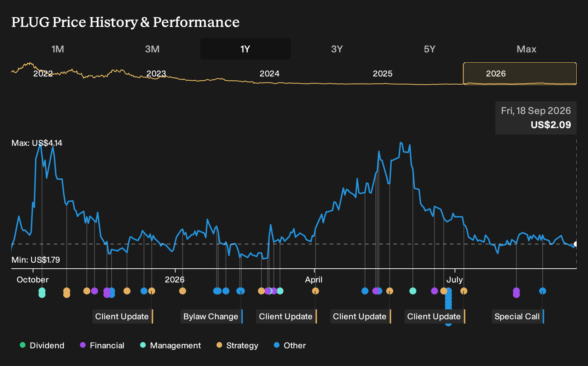The image size is (588, 366).
Task: Select the orange Strategy marker below April
Action: click(x=315, y=291)
